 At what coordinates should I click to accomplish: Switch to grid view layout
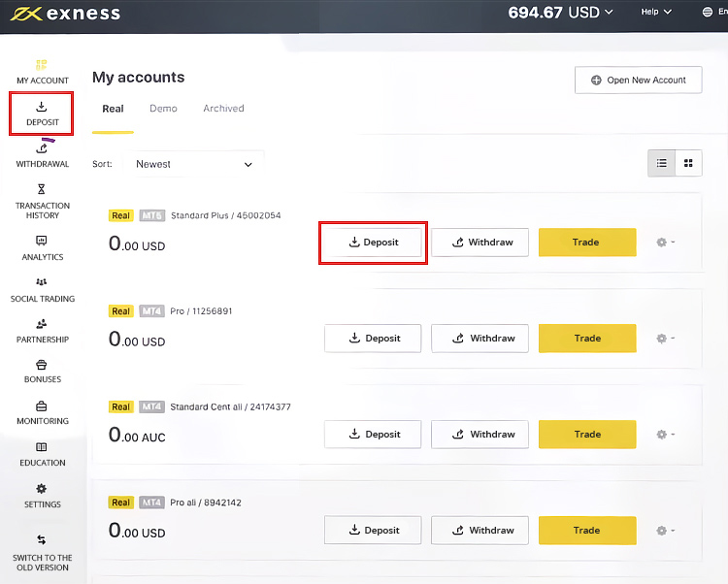click(688, 163)
